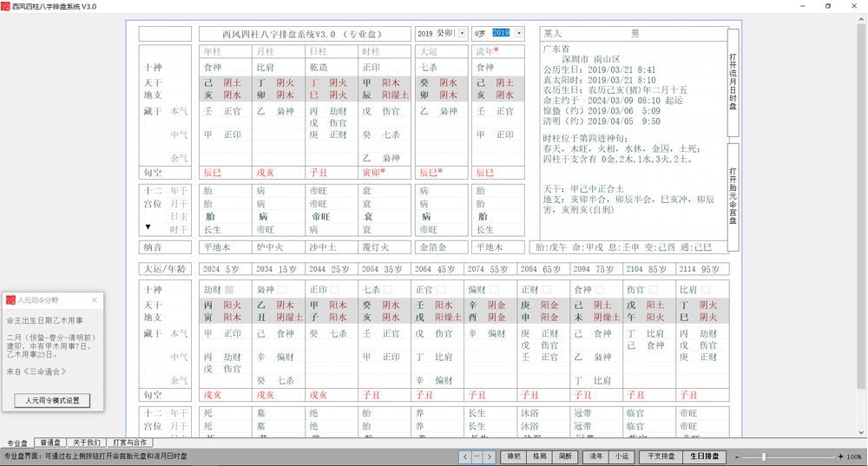
Task: Click the 小运 button
Action: [x=621, y=456]
